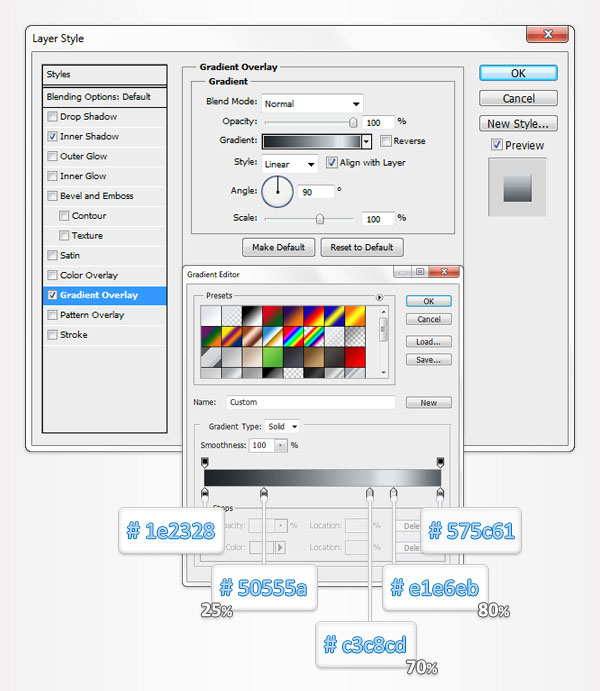Pick the solid red gradient preset
600x691 pixels.
click(x=355, y=357)
